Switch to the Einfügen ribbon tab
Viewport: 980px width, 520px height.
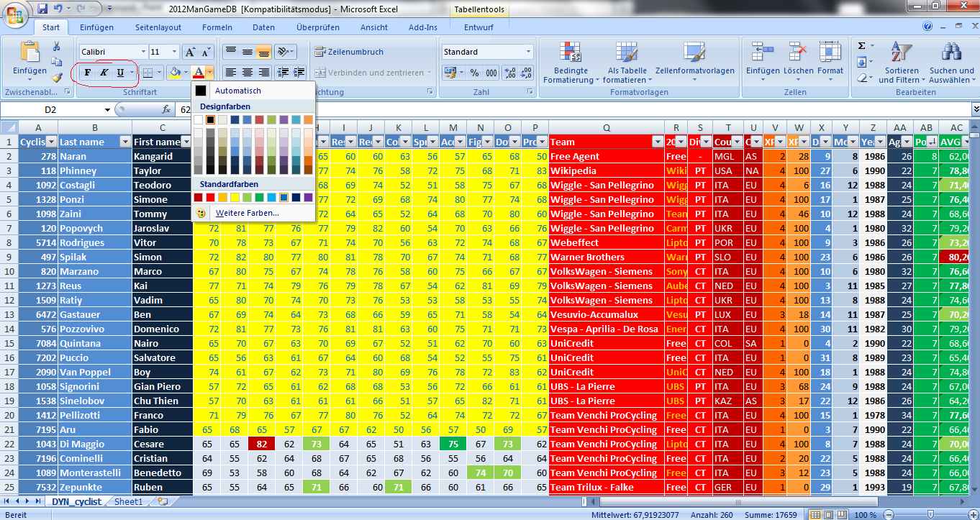pyautogui.click(x=96, y=27)
